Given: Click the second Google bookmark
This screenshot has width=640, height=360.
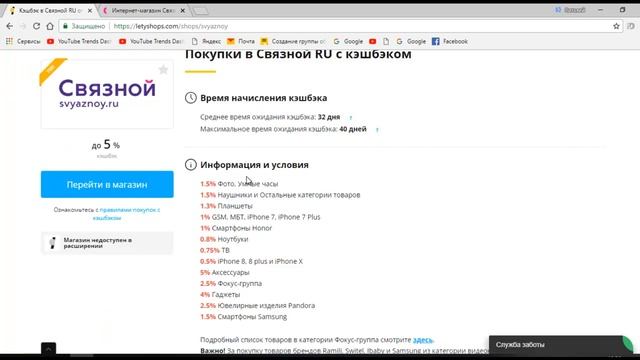Looking at the screenshot, I should 411,41.
